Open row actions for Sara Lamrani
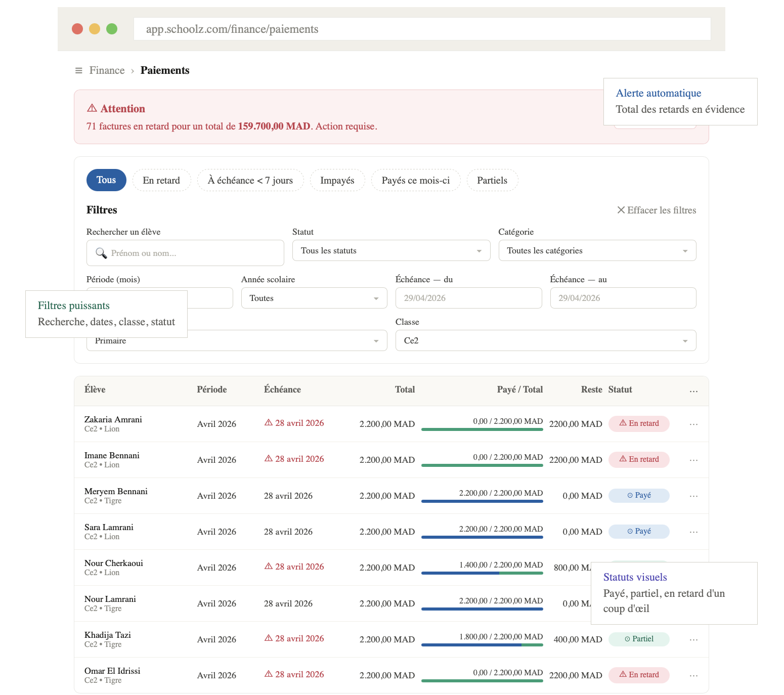Viewport: 784px width, 695px height. (x=693, y=532)
